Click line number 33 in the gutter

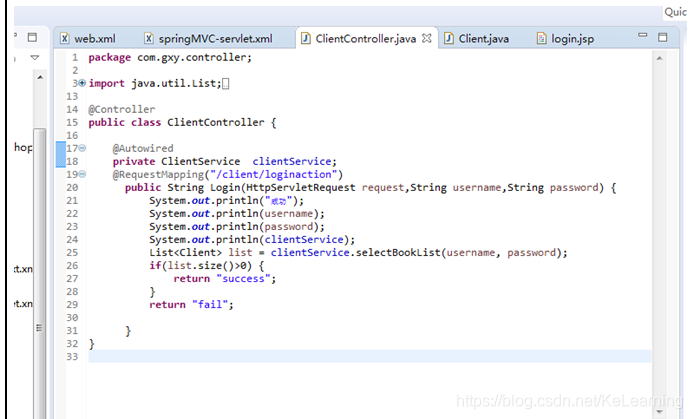pos(72,357)
